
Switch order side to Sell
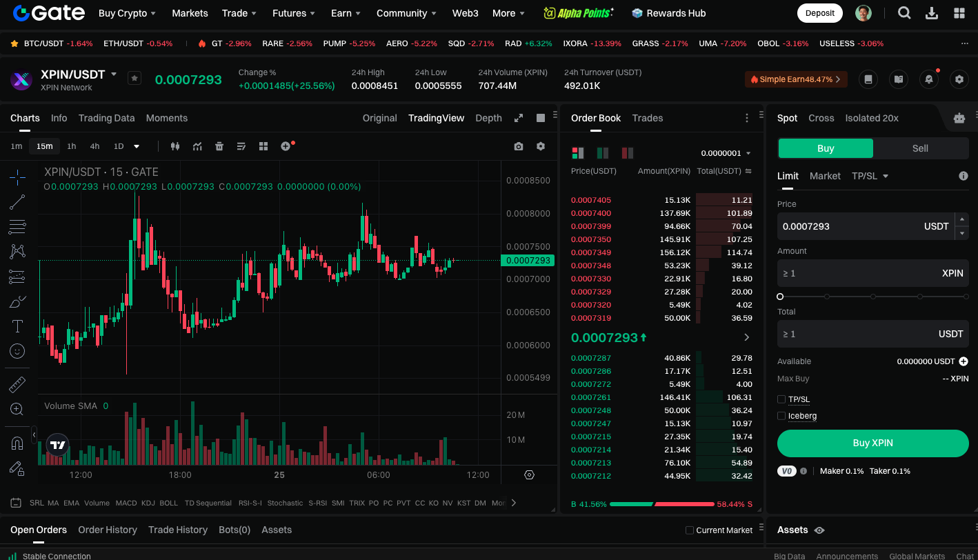(920, 148)
